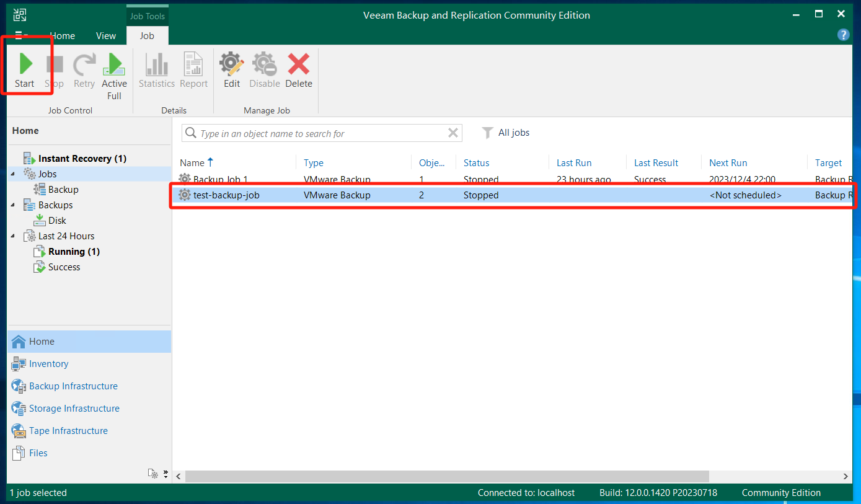Collapse the Backups tree node
This screenshot has height=504, width=861.
pyautogui.click(x=13, y=205)
